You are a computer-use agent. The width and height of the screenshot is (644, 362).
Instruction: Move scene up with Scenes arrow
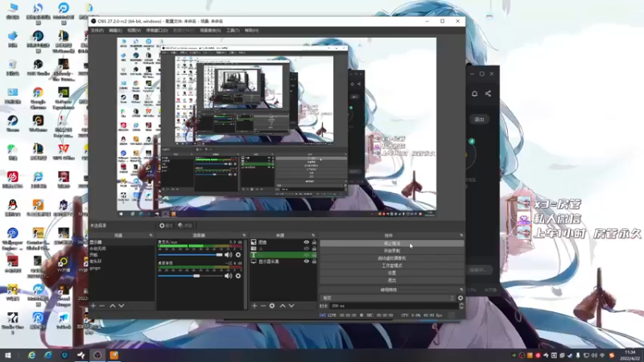click(113, 306)
